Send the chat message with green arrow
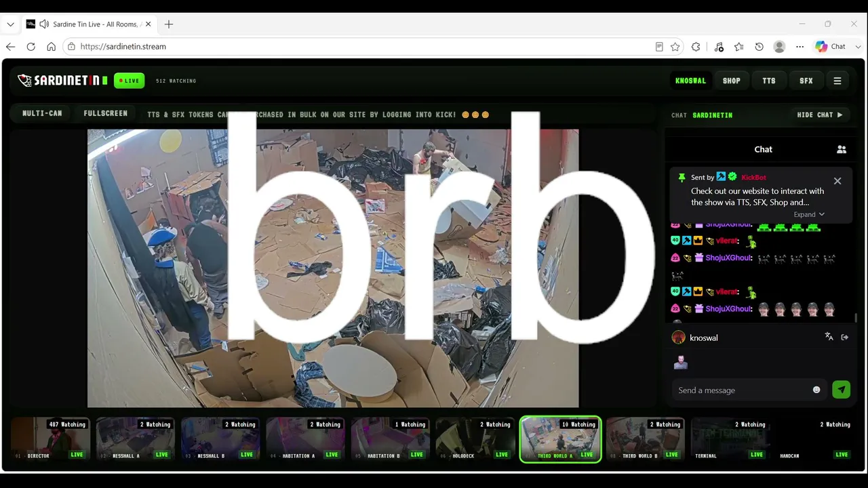Screen dimensions: 868x488 click(841, 390)
